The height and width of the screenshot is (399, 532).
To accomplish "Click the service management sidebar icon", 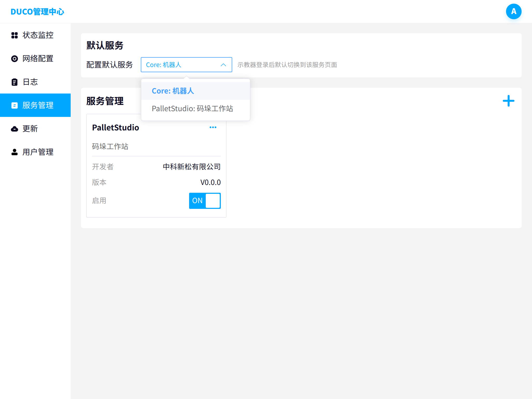I will (15, 105).
